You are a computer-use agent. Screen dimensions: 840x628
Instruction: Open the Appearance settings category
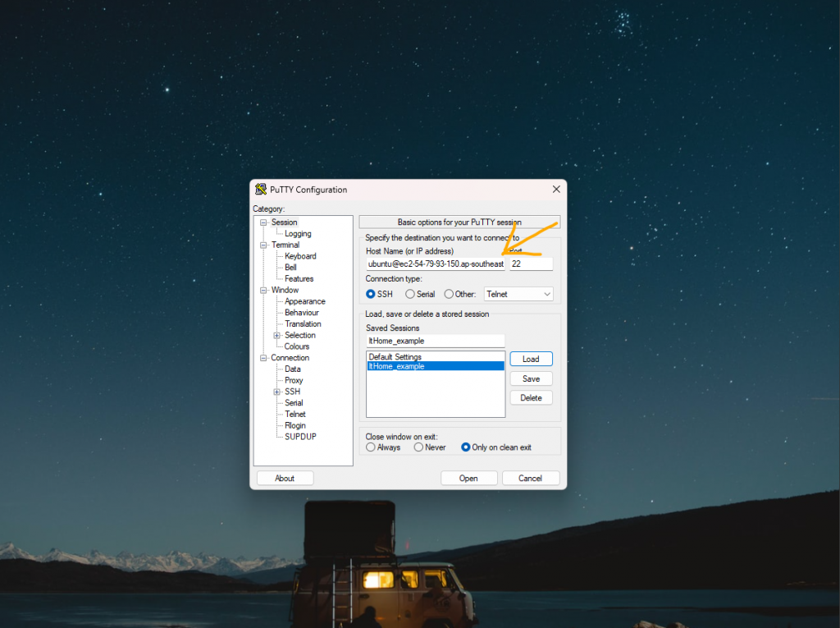coord(305,300)
